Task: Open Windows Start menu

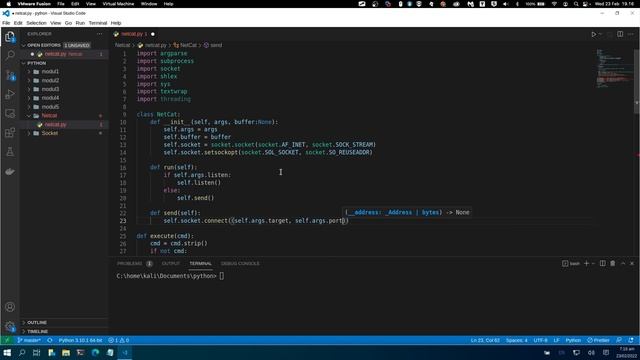Action: 7,353
